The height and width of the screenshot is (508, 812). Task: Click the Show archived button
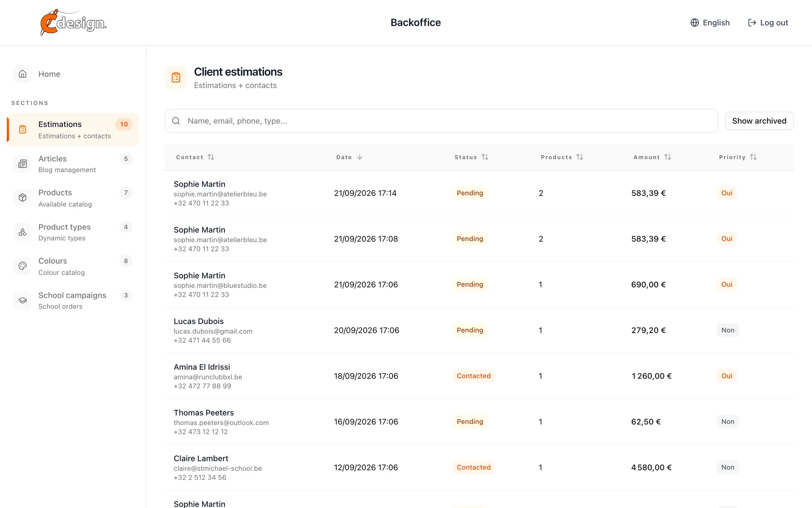pyautogui.click(x=759, y=121)
